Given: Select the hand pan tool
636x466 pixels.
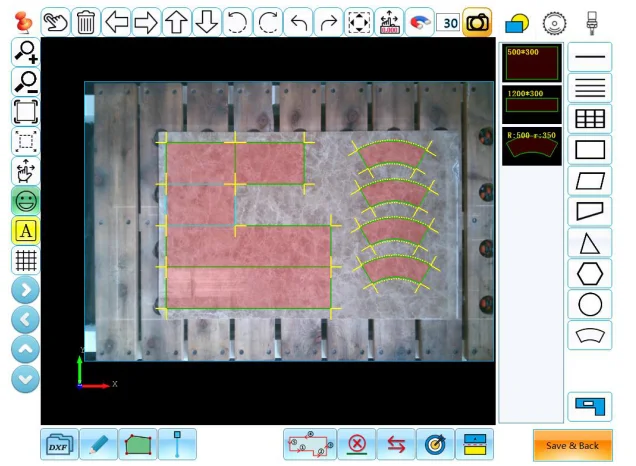Looking at the screenshot, I should tap(56, 21).
